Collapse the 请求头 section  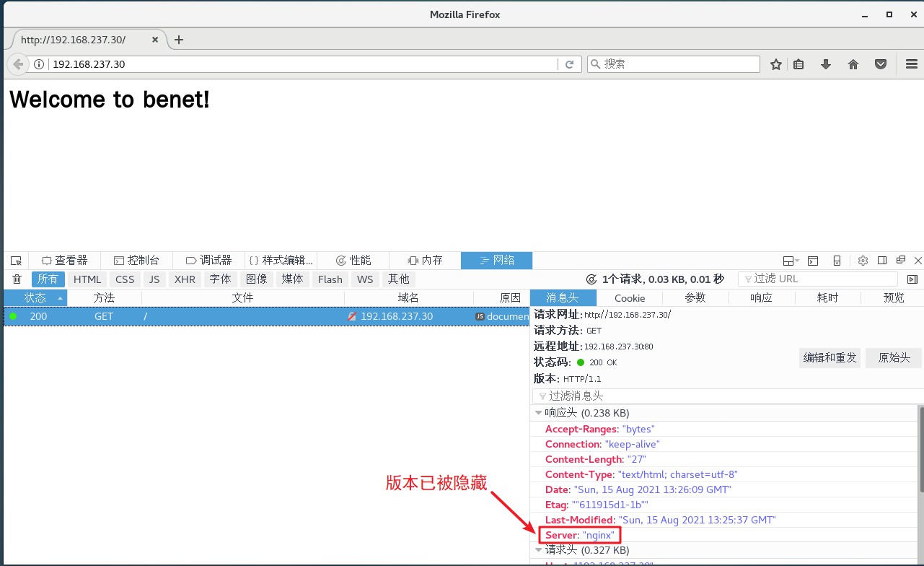click(538, 550)
